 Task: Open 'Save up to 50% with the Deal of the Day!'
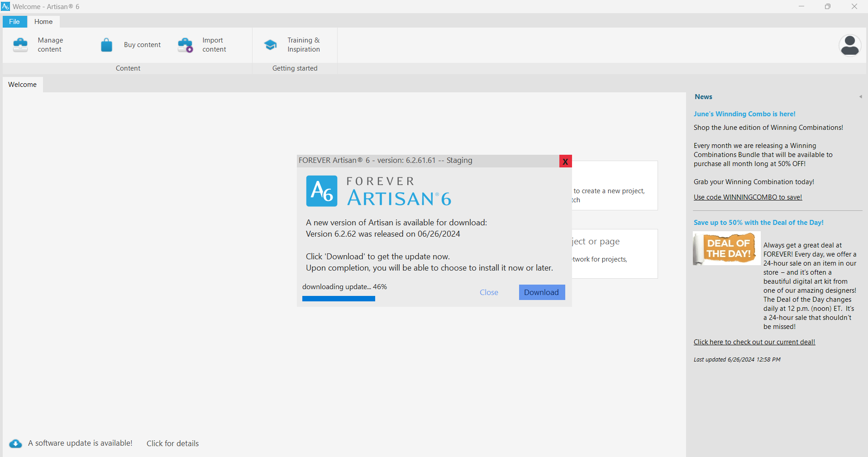[x=758, y=223]
